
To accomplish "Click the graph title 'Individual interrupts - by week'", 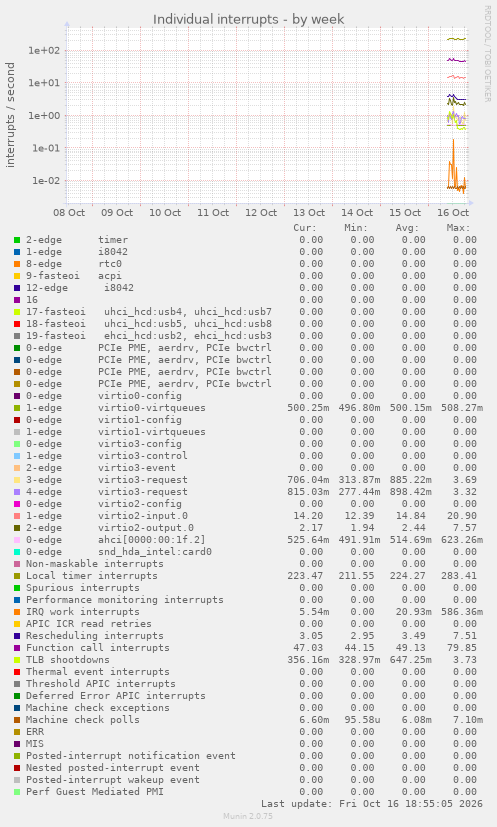I will point(248,20).
